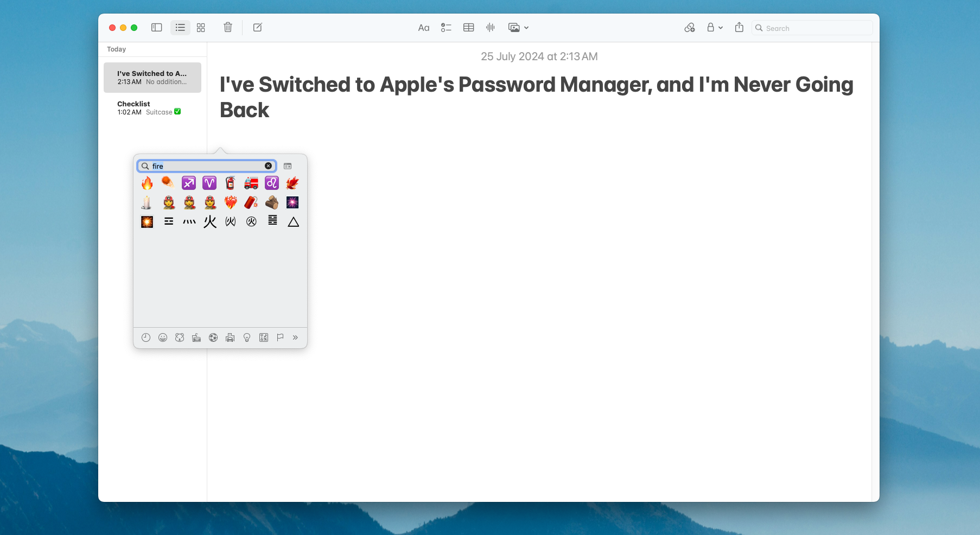980x535 pixels.
Task: Create a new note
Action: pyautogui.click(x=257, y=28)
